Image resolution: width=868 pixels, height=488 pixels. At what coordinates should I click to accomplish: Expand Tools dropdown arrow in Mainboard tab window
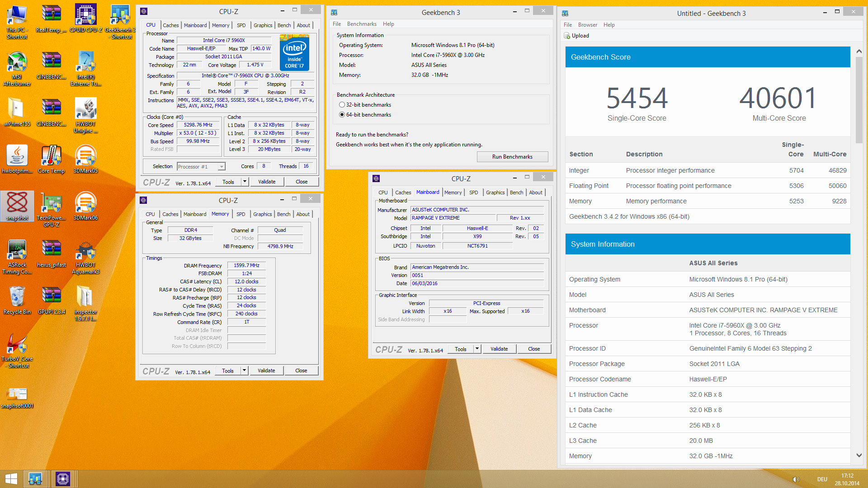tap(477, 349)
